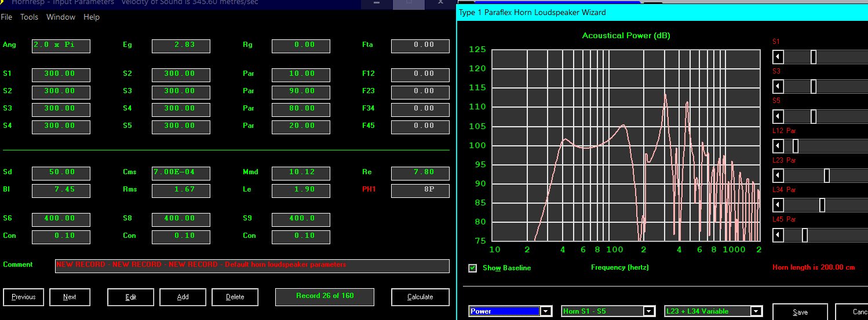The height and width of the screenshot is (320, 868).
Task: Click the Comment text field
Action: coord(252,266)
